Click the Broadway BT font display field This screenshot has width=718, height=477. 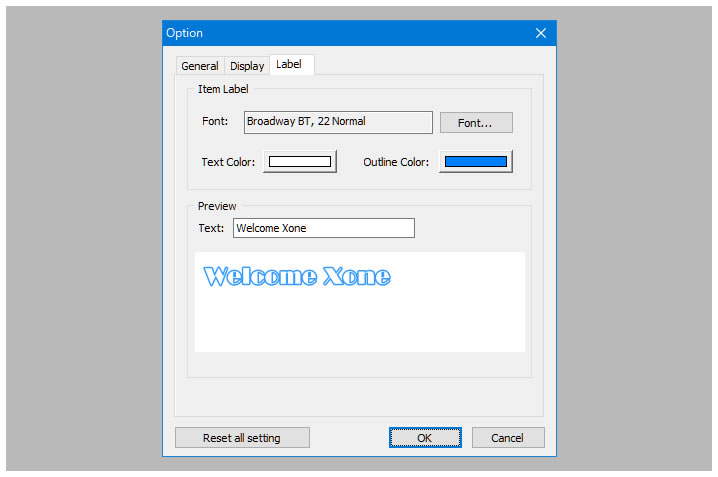[338, 122]
